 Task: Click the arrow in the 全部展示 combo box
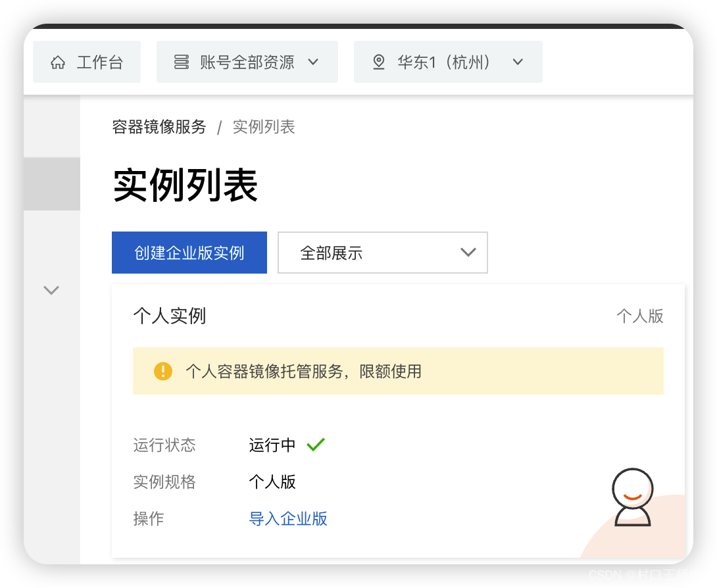click(468, 252)
